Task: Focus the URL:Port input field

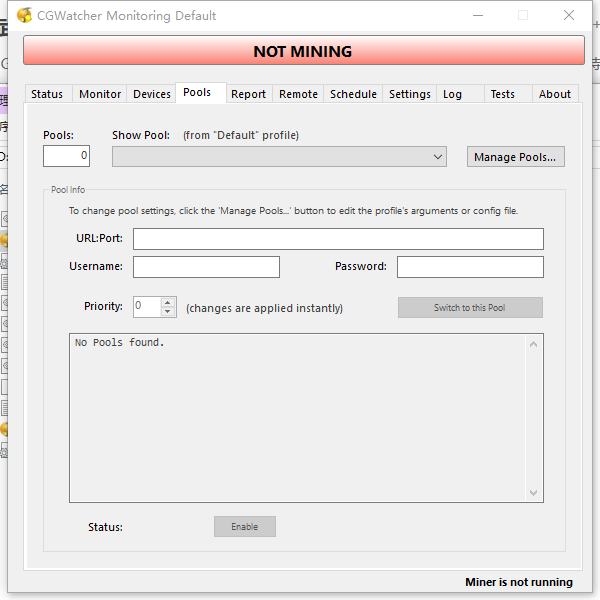Action: [338, 239]
